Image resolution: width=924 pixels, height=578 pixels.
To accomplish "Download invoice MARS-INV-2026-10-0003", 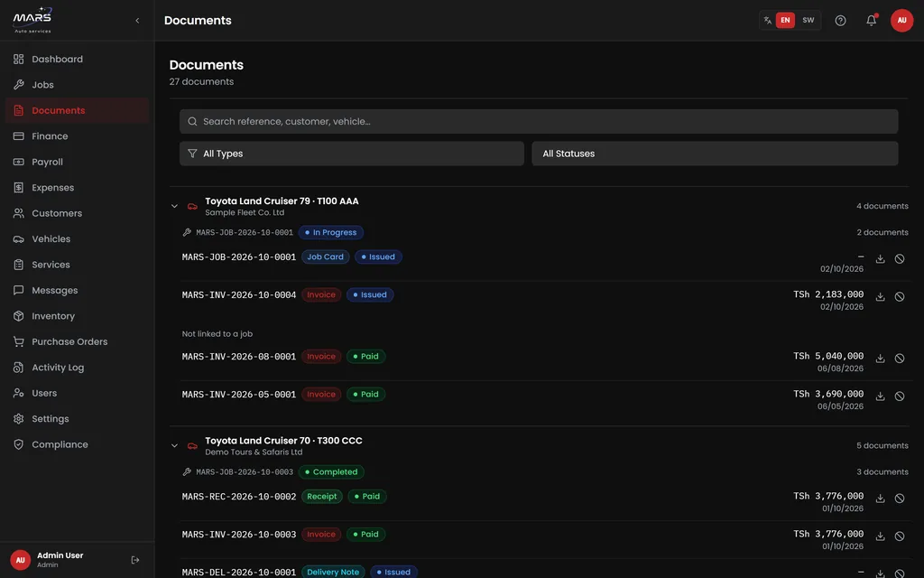I will pyautogui.click(x=880, y=536).
